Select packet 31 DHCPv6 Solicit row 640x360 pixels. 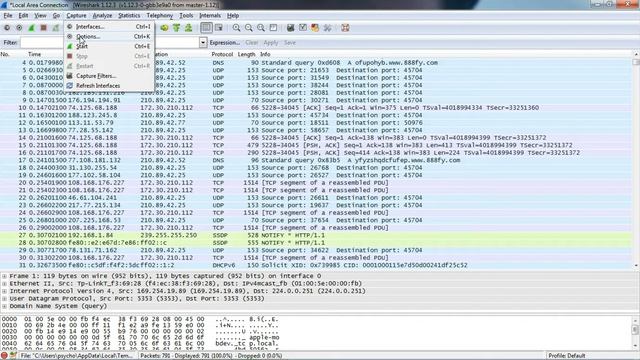pos(316,265)
